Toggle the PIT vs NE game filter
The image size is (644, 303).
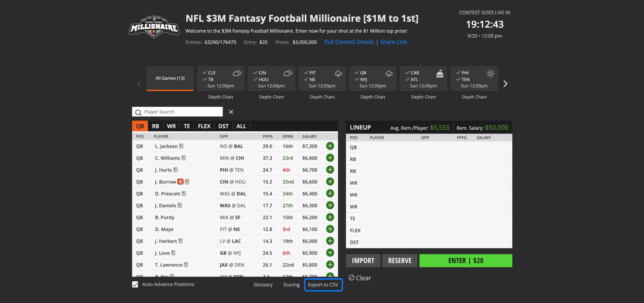(322, 79)
